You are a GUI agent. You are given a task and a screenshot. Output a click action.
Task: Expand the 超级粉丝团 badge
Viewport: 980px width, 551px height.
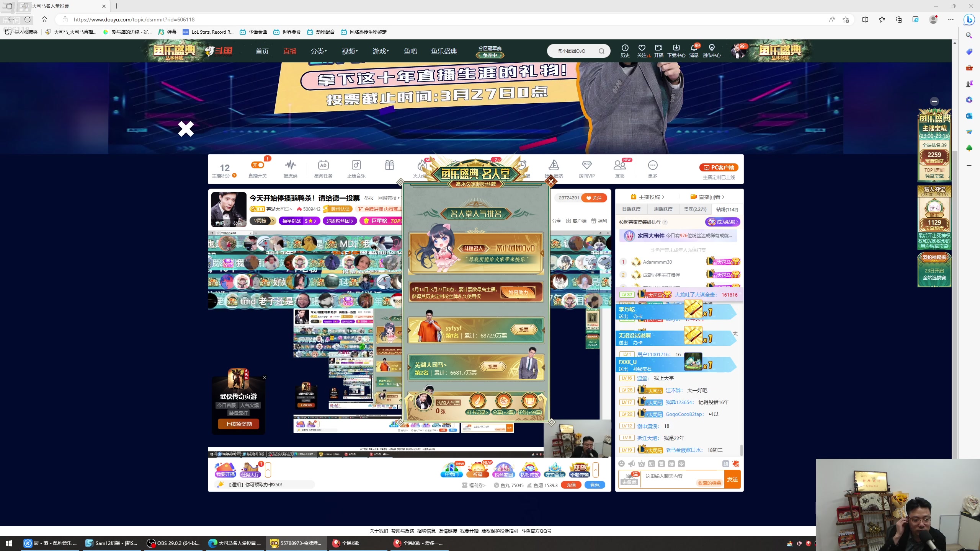[x=340, y=221]
